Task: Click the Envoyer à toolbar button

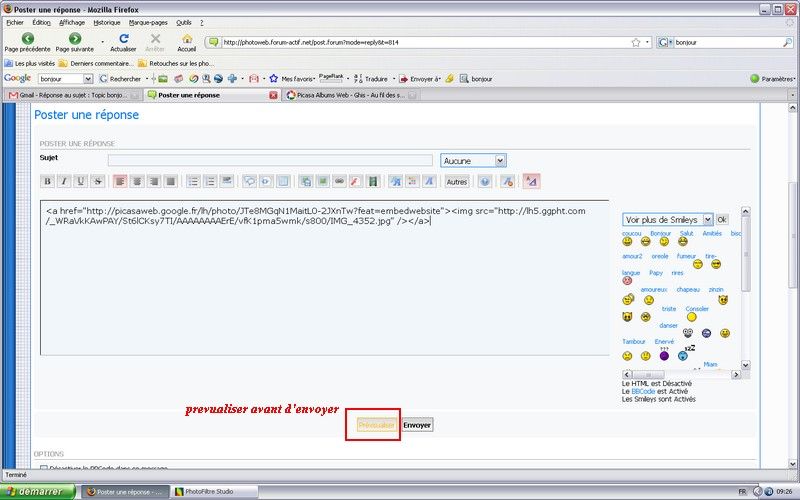Action: 419,79
